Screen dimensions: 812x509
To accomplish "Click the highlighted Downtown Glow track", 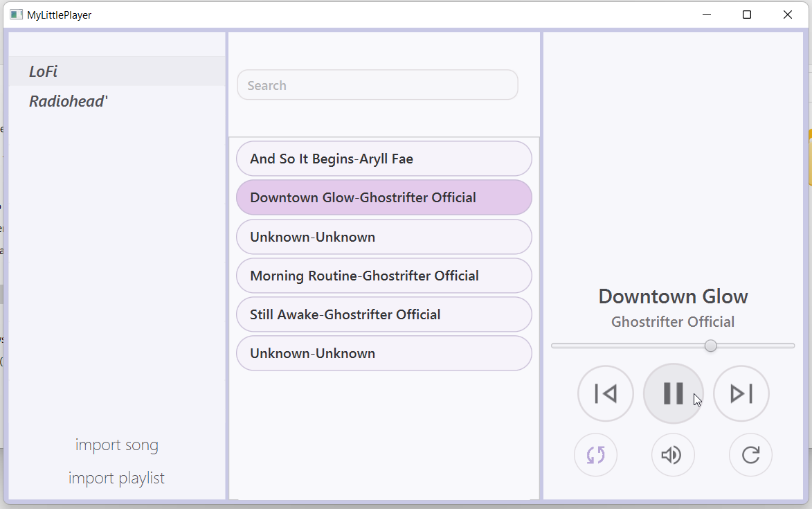I will coord(384,197).
